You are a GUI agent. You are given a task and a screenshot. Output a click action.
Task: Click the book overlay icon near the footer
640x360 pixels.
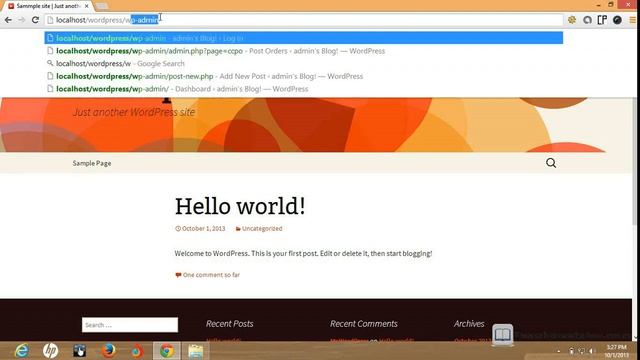click(x=502, y=335)
